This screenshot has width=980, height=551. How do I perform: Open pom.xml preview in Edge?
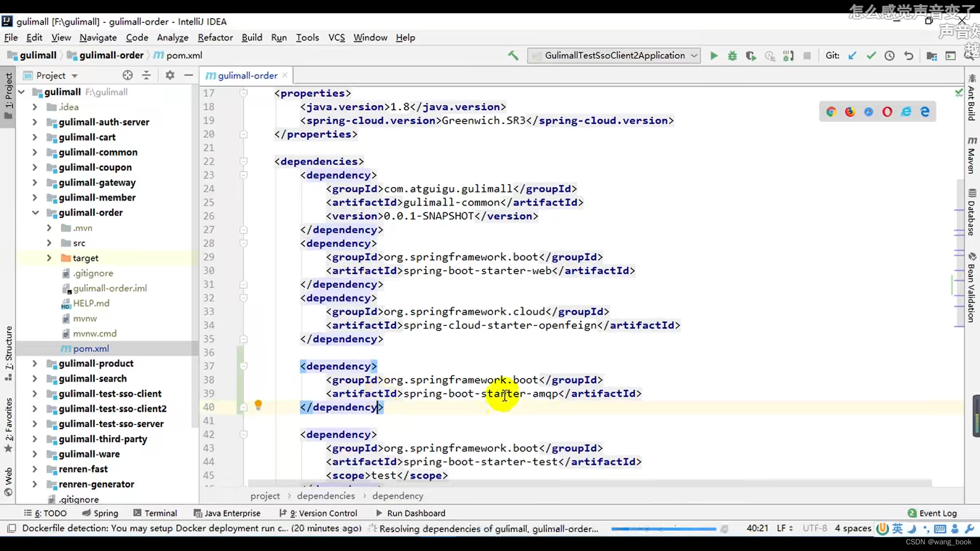(925, 112)
